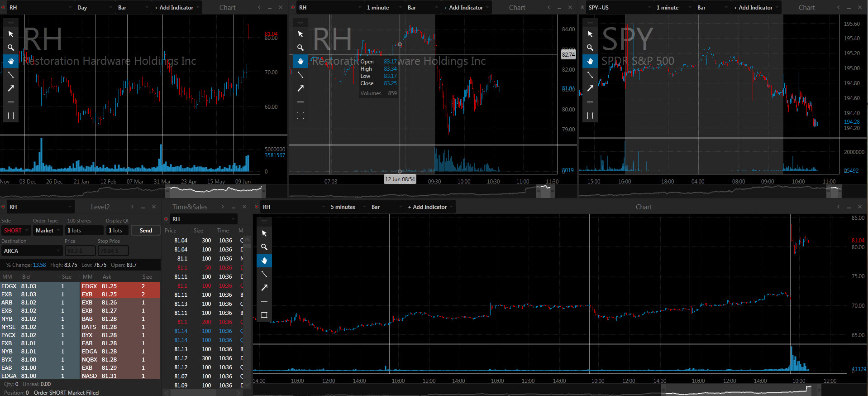Viewport: 868px width, 396px height.
Task: Pick the trend line tool in RH Day chart
Action: click(x=11, y=75)
